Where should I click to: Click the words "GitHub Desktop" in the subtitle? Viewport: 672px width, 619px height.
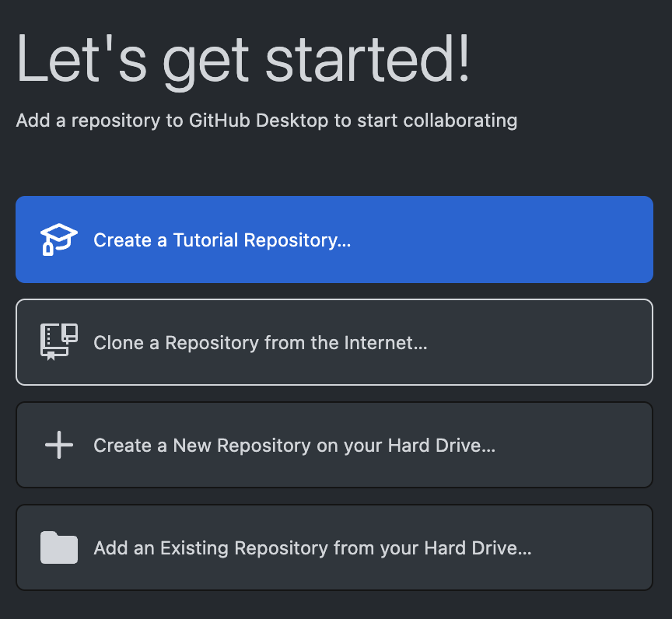245,121
